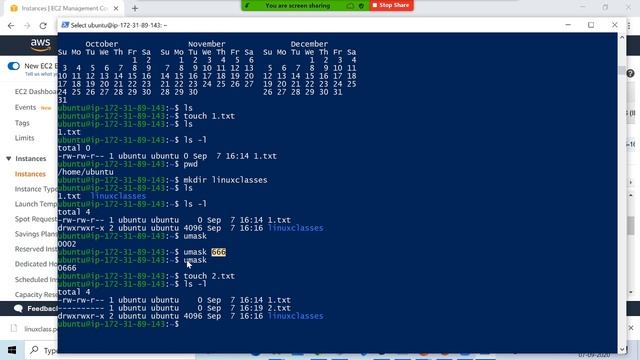This screenshot has height=360, width=640.
Task: Click 'You are screen sharing' indicator
Action: pyautogui.click(x=298, y=6)
